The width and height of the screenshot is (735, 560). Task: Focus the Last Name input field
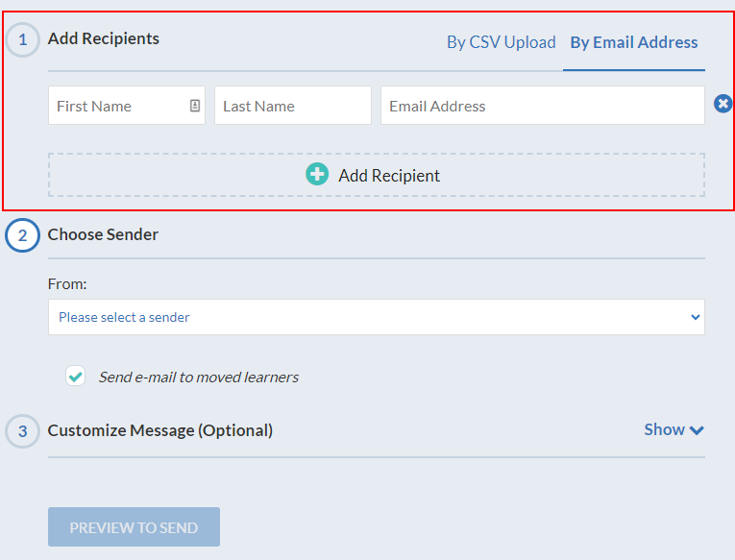click(x=293, y=106)
